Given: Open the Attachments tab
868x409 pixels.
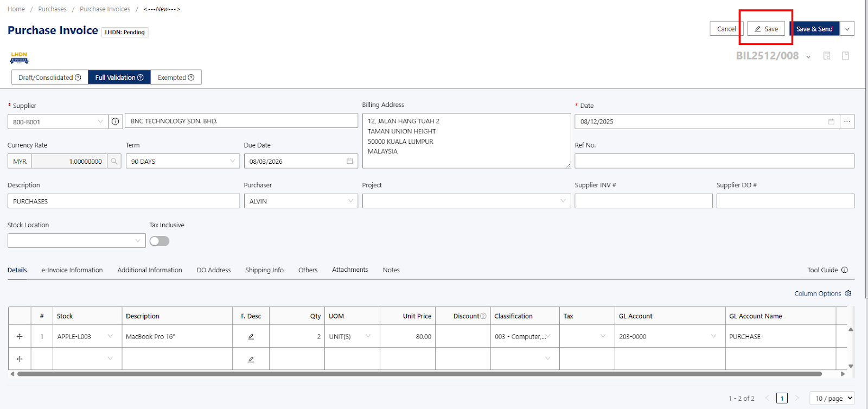Looking at the screenshot, I should (350, 270).
